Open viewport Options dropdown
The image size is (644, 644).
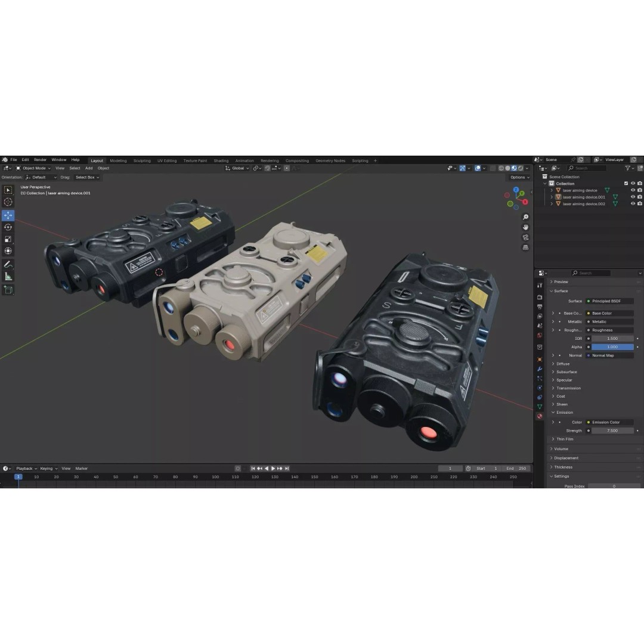tap(519, 178)
